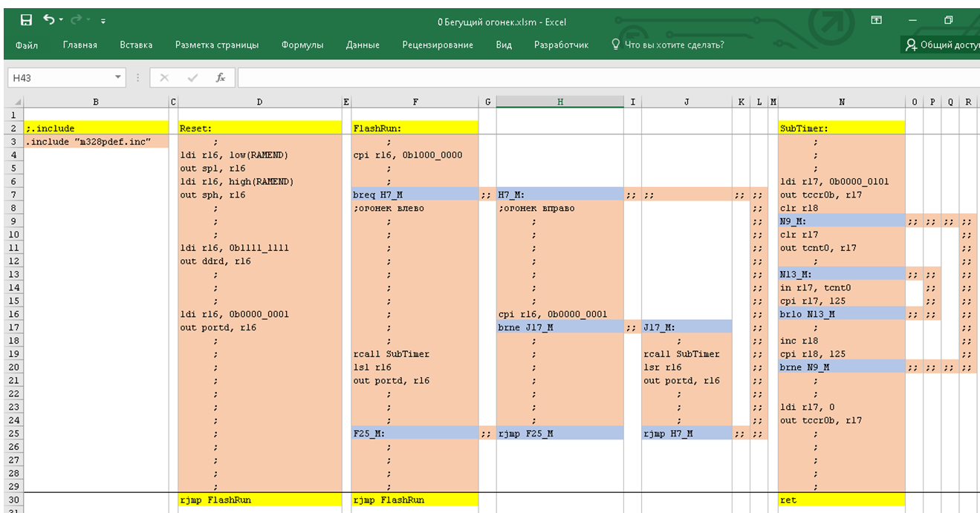
Task: Click blue cell 'rjmp F25_M'
Action: [559, 434]
